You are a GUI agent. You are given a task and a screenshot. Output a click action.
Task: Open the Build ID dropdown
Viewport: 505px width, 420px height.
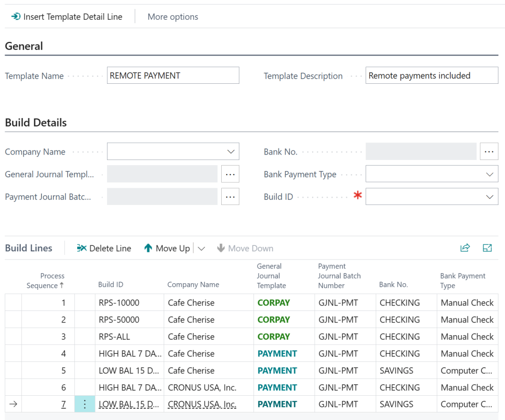click(x=489, y=196)
